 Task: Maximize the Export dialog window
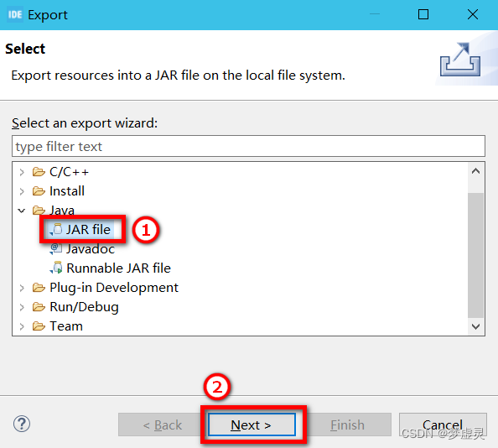423,14
